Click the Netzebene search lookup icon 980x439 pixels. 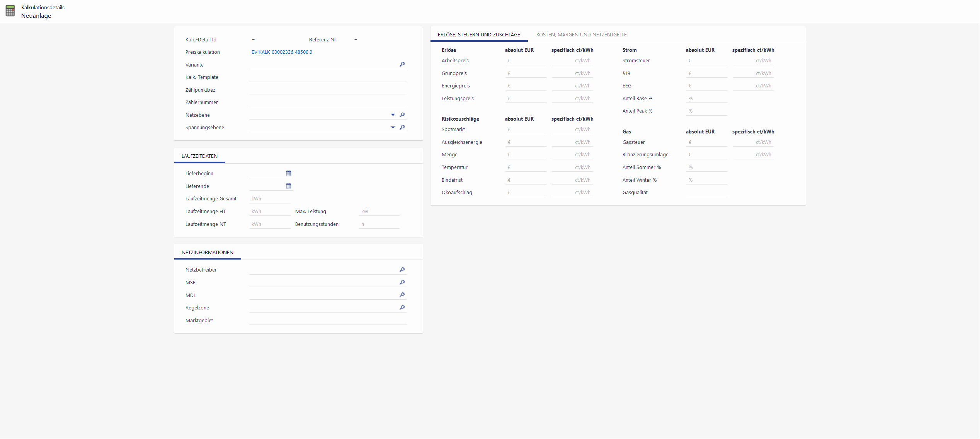(x=402, y=115)
